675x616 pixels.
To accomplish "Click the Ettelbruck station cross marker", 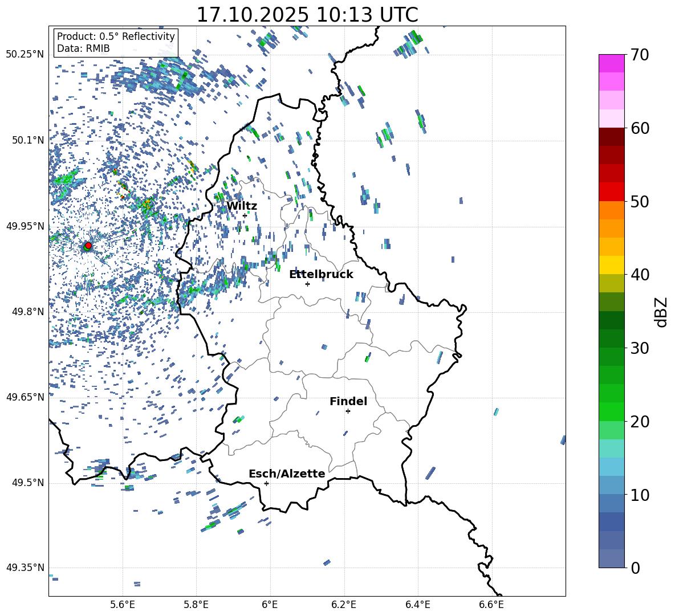I will [x=308, y=284].
